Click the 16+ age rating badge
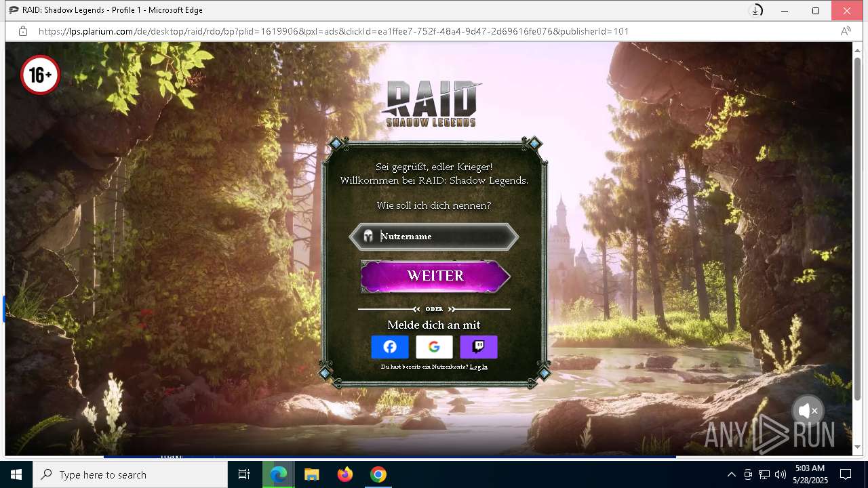The height and width of the screenshot is (488, 868). coord(40,75)
